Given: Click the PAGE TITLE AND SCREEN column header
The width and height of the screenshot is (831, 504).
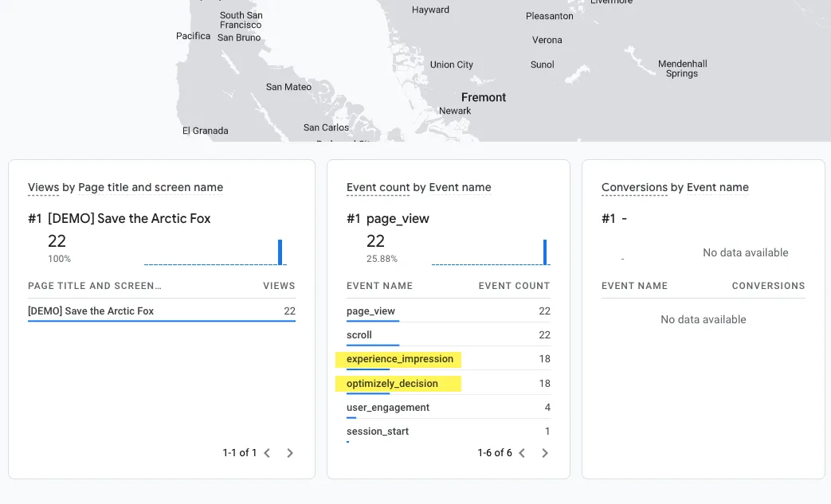Looking at the screenshot, I should [x=95, y=286].
